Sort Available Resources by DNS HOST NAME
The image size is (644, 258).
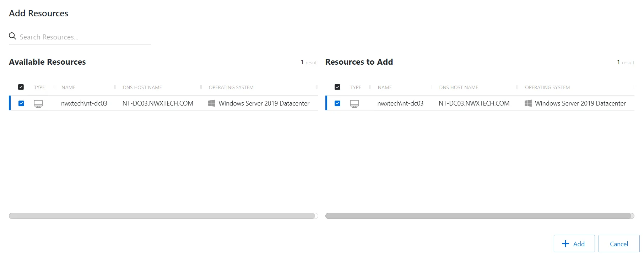click(142, 87)
